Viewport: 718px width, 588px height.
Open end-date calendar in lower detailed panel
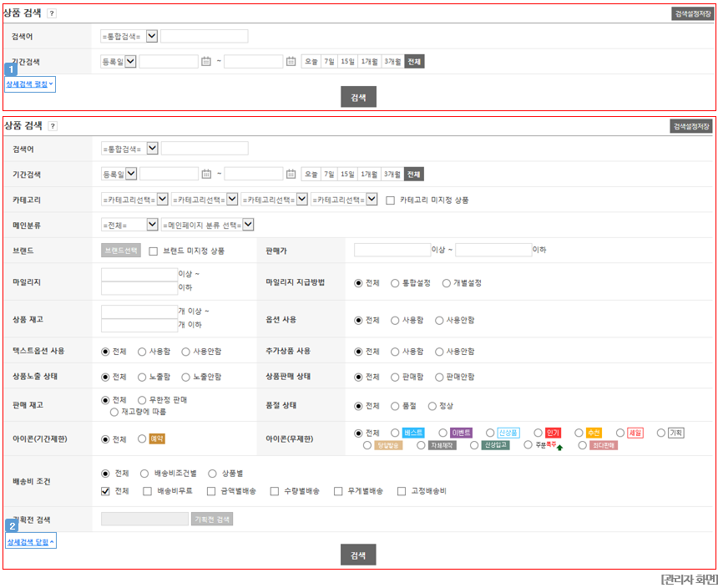[x=291, y=174]
